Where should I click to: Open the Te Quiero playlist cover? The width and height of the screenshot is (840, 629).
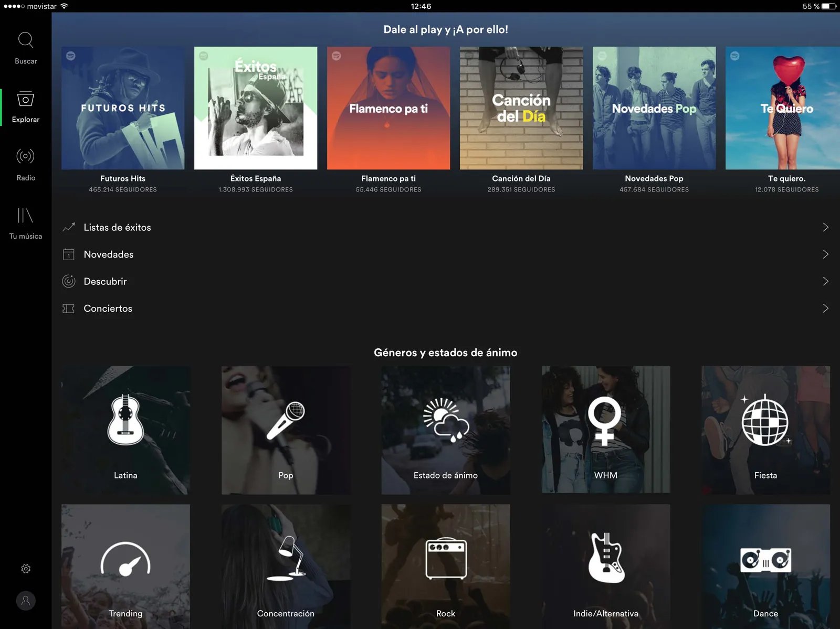click(x=783, y=108)
